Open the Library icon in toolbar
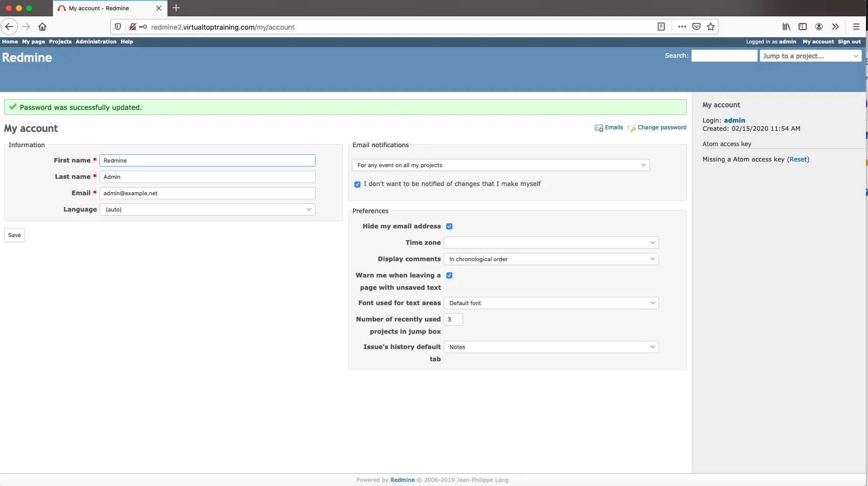 point(786,27)
